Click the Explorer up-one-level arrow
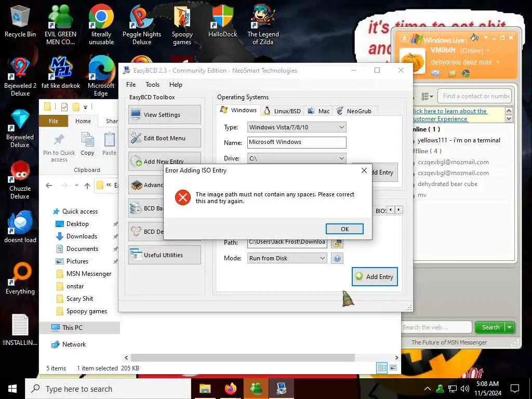 click(87, 185)
